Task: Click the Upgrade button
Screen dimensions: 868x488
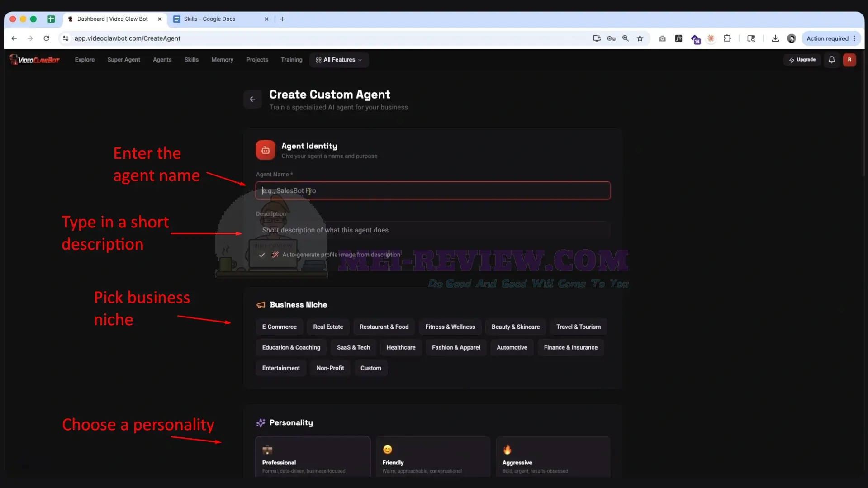Action: coord(802,60)
